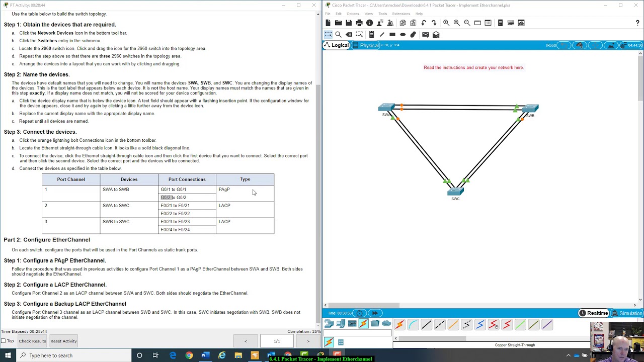Choose the Draw Line tool
Image resolution: width=644 pixels, height=362 pixels.
[x=382, y=35]
